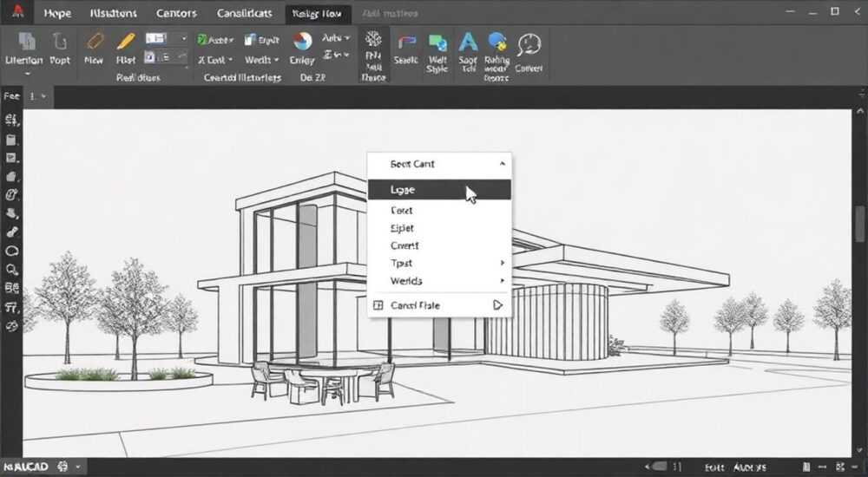Select the brown eraser-shaped New icon
The image size is (868, 477).
click(95, 42)
